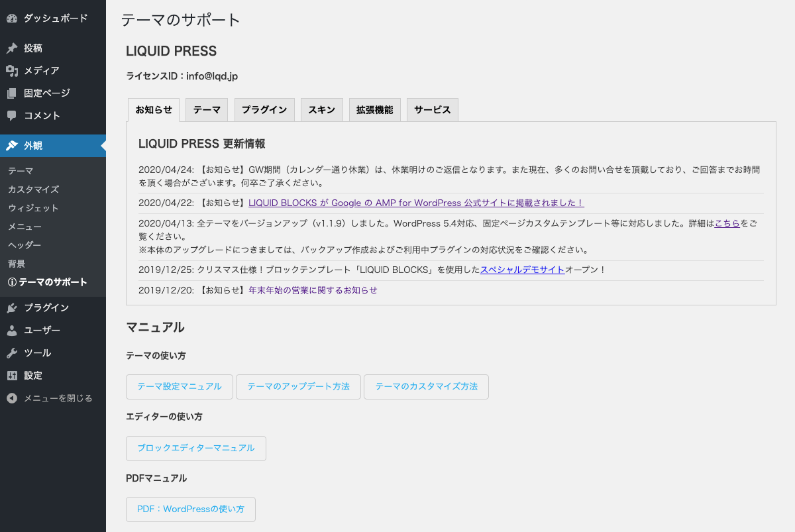Click the Dashboard gauge icon
The image size is (795, 532).
point(12,19)
